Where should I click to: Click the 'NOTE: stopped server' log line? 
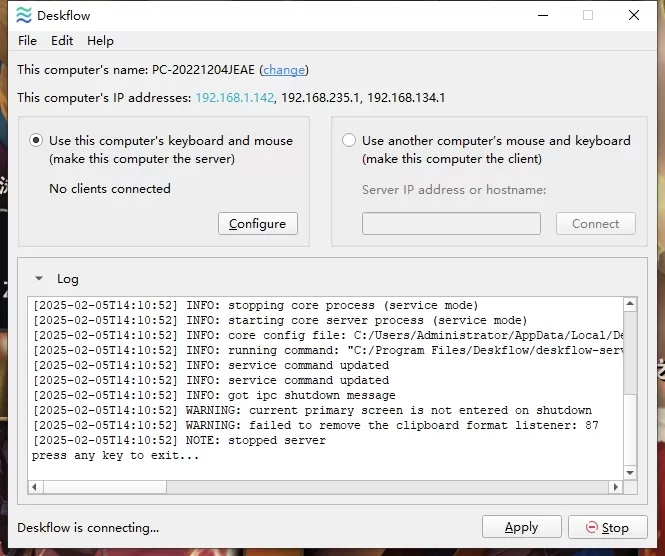click(179, 440)
